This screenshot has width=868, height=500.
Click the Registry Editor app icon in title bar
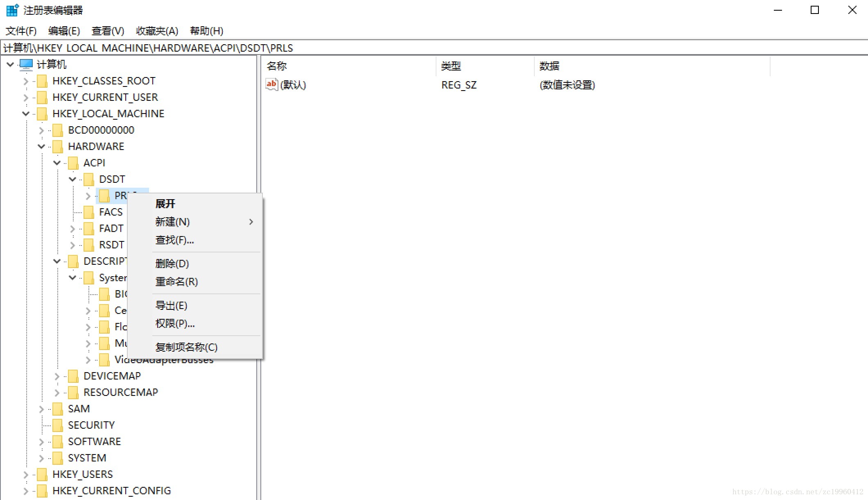12,10
